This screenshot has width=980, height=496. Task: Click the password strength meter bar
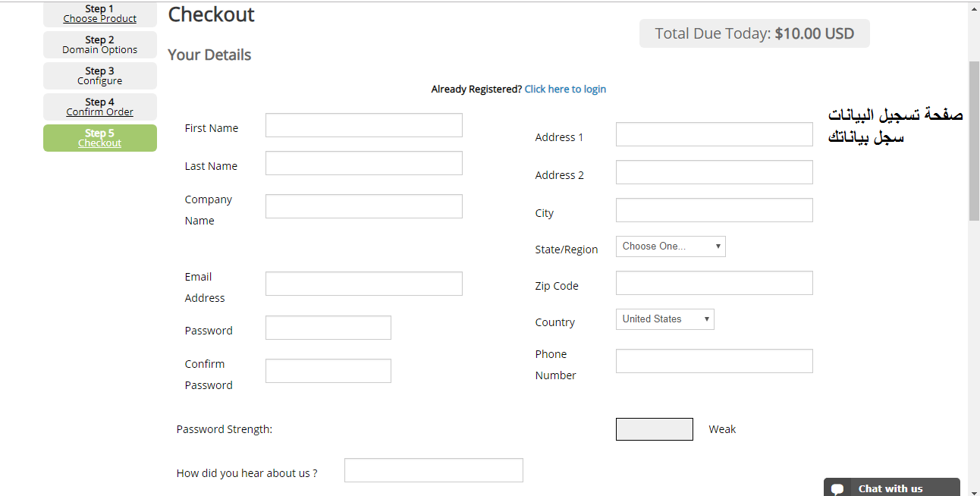click(654, 429)
